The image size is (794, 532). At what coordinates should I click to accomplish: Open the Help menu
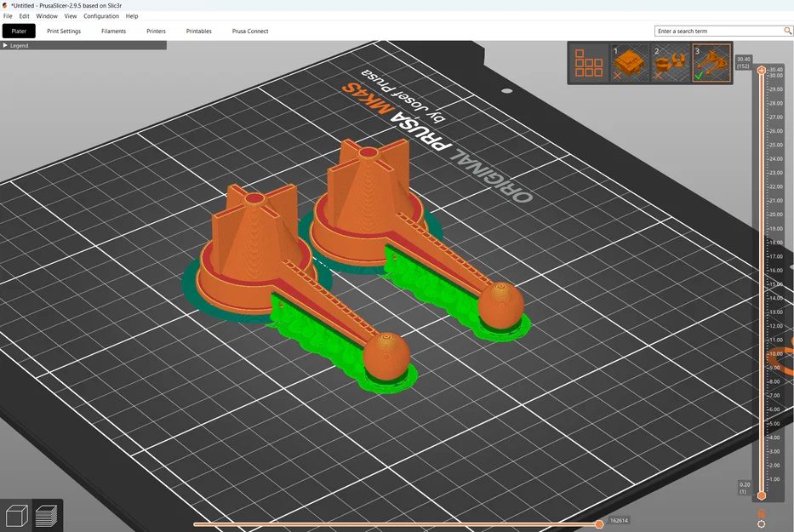pyautogui.click(x=132, y=16)
